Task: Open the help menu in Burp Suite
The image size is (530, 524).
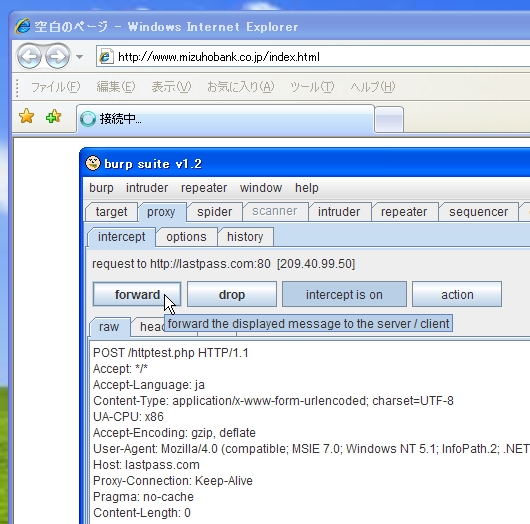Action: [x=307, y=188]
